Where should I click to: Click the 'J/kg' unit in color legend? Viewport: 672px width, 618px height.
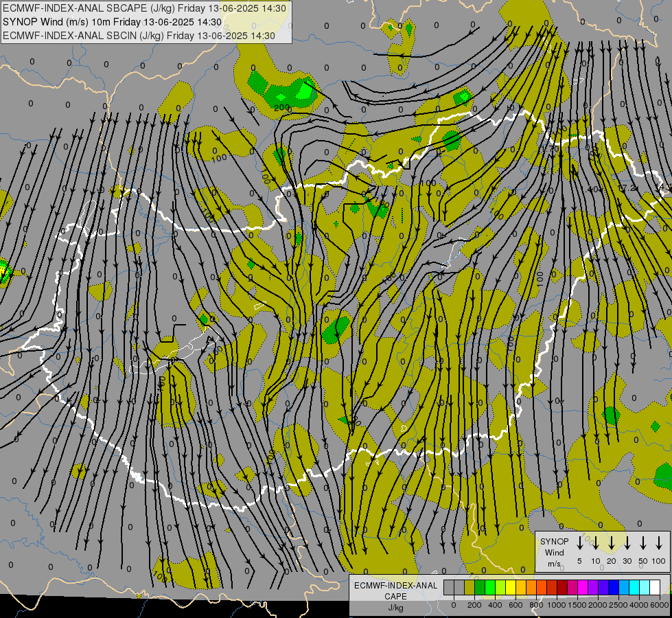pyautogui.click(x=395, y=608)
